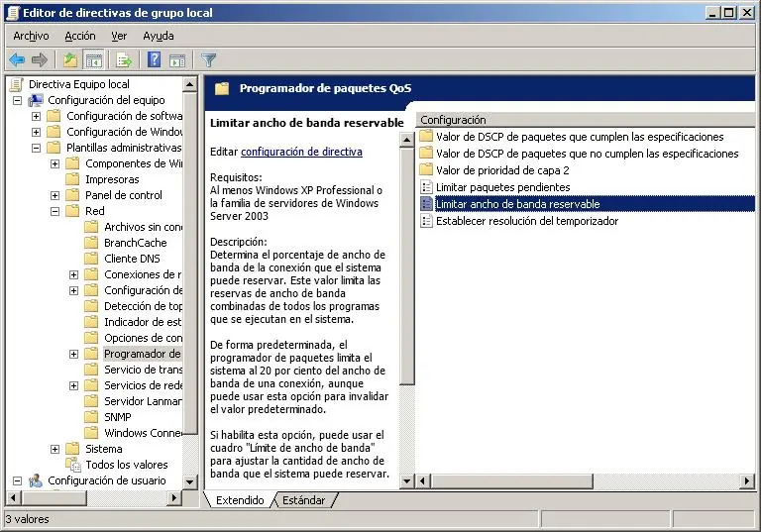Image resolution: width=761 pixels, height=532 pixels.
Task: Click the app icon in the title bar
Action: (x=14, y=13)
